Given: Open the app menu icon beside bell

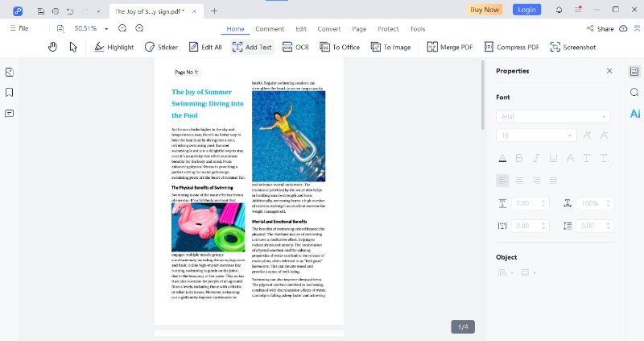Looking at the screenshot, I should (x=578, y=10).
